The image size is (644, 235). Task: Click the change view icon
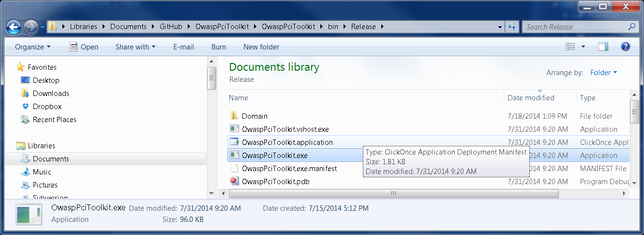(x=570, y=47)
